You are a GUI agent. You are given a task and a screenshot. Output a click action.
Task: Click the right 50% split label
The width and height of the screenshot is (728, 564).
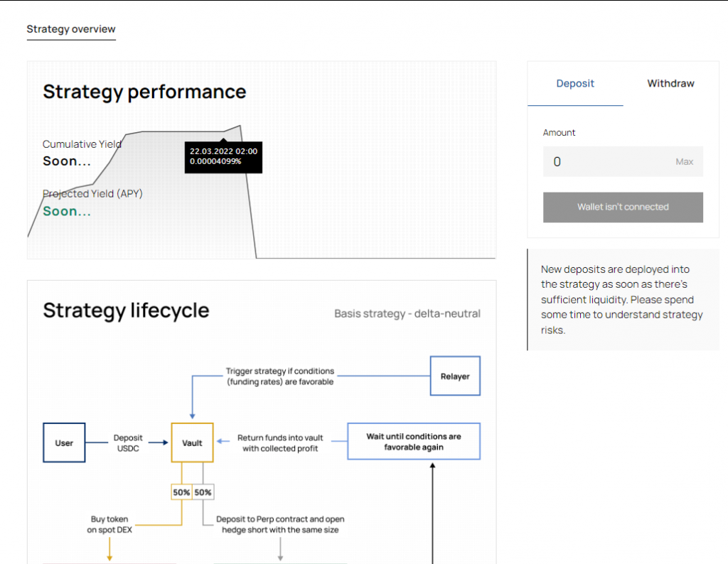(203, 492)
